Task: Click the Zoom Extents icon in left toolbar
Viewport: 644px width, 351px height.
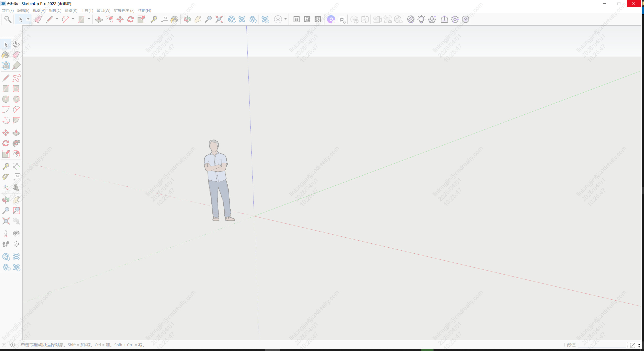Action: [6, 221]
